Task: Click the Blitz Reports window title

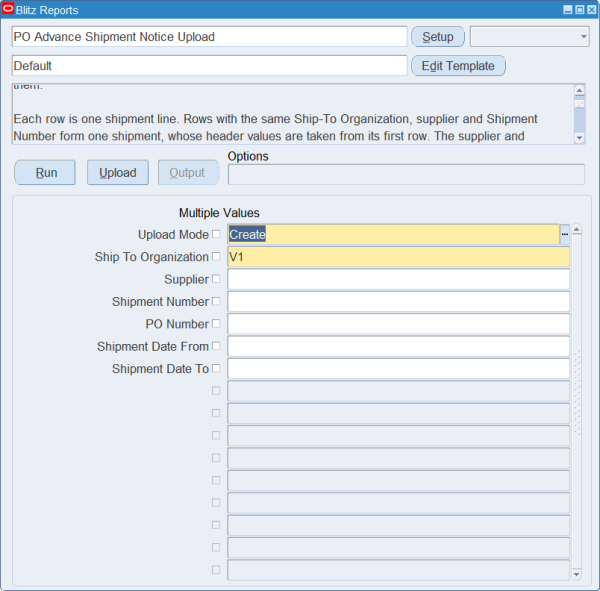Action: tap(47, 10)
